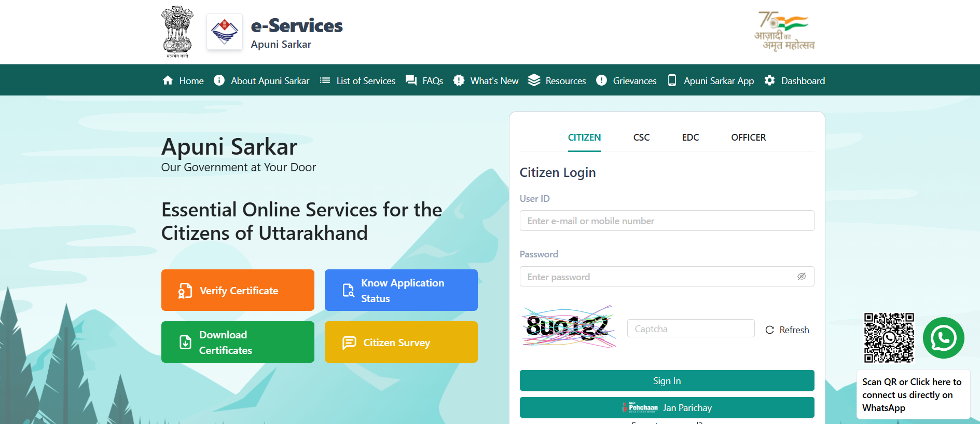Click the Scan QR WhatsApp message box
The image size is (980, 424).
pyautogui.click(x=913, y=394)
